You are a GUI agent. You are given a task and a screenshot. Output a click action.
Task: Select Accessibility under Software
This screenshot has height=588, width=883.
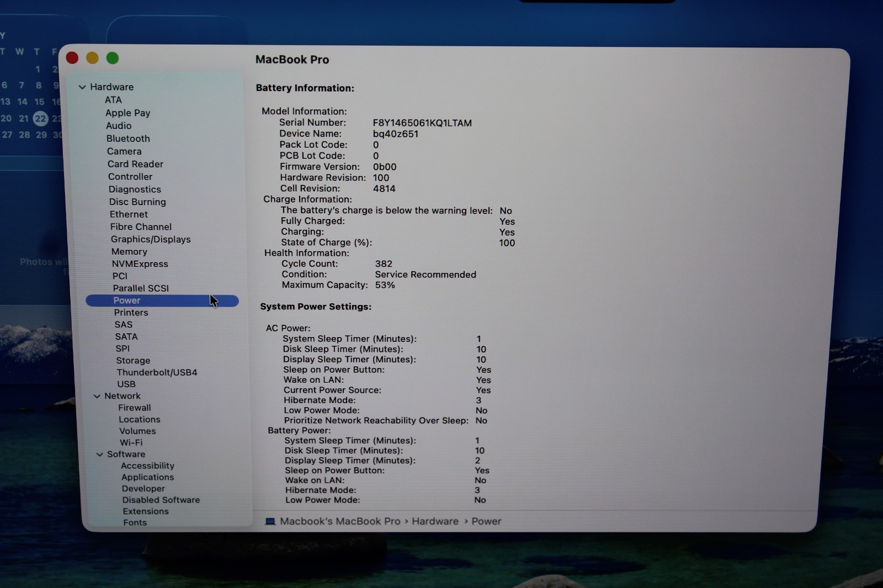point(147,466)
